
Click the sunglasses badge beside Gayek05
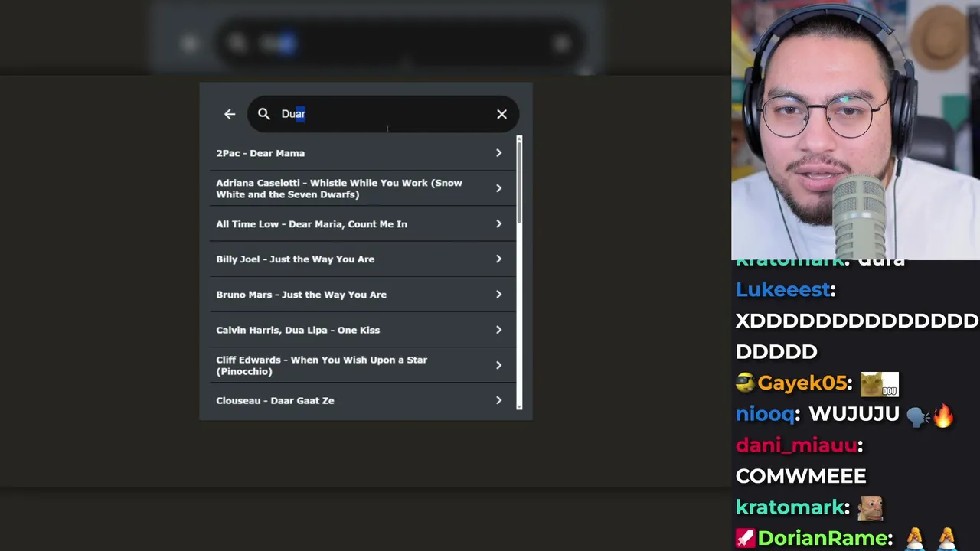click(x=745, y=383)
